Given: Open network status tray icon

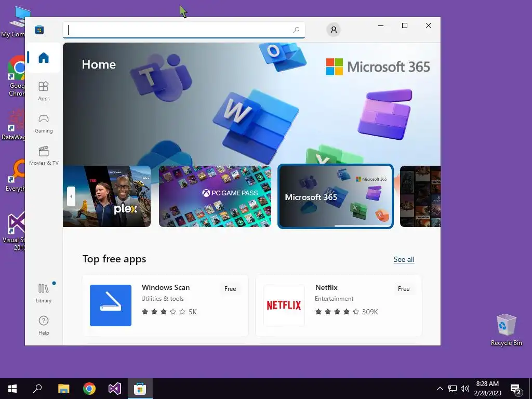Looking at the screenshot, I should tap(453, 389).
